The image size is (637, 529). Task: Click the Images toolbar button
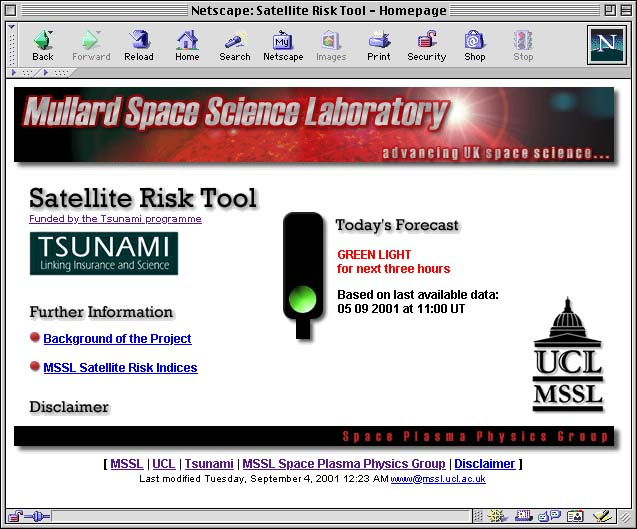click(331, 45)
